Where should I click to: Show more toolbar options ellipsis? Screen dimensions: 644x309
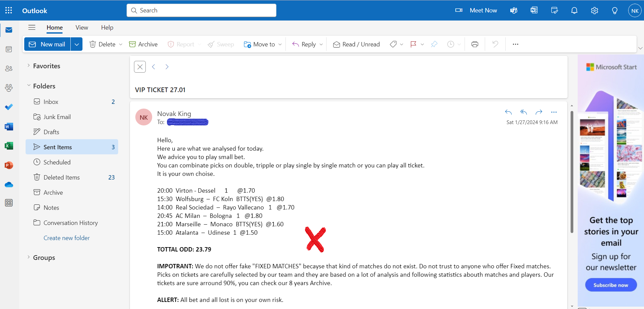pos(515,44)
